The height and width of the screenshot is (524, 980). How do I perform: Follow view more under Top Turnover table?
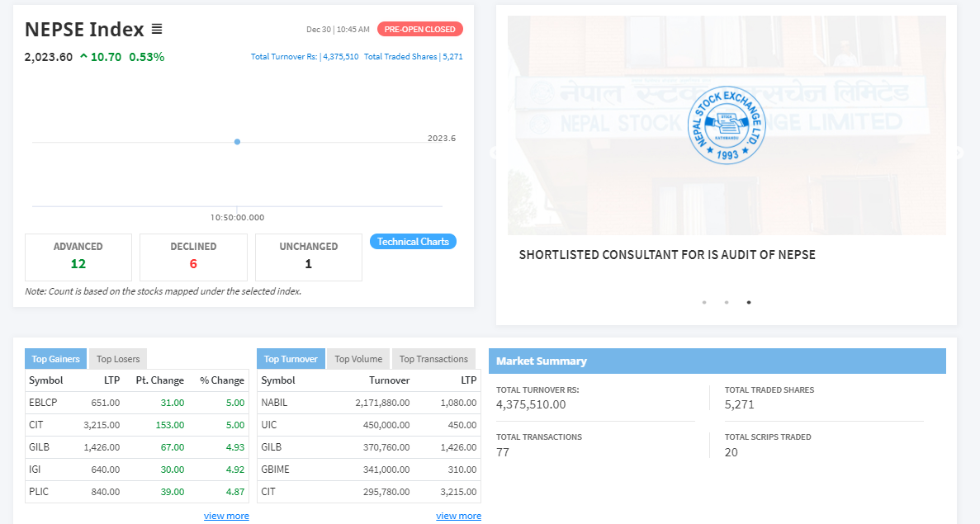point(459,516)
